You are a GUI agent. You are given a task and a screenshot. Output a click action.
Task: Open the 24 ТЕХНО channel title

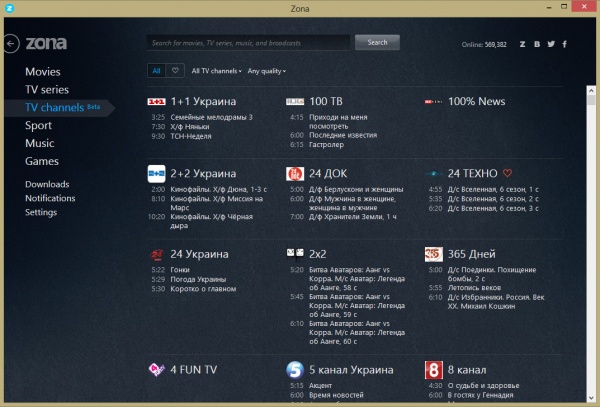pyautogui.click(x=473, y=174)
